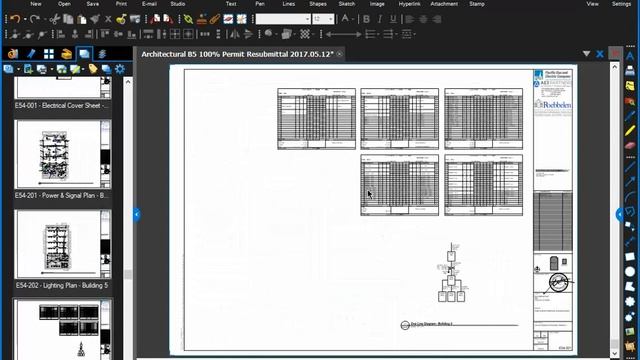The width and height of the screenshot is (640, 360).
Task: Select the Rectangle tool in right toolbar
Action: pyautogui.click(x=630, y=256)
